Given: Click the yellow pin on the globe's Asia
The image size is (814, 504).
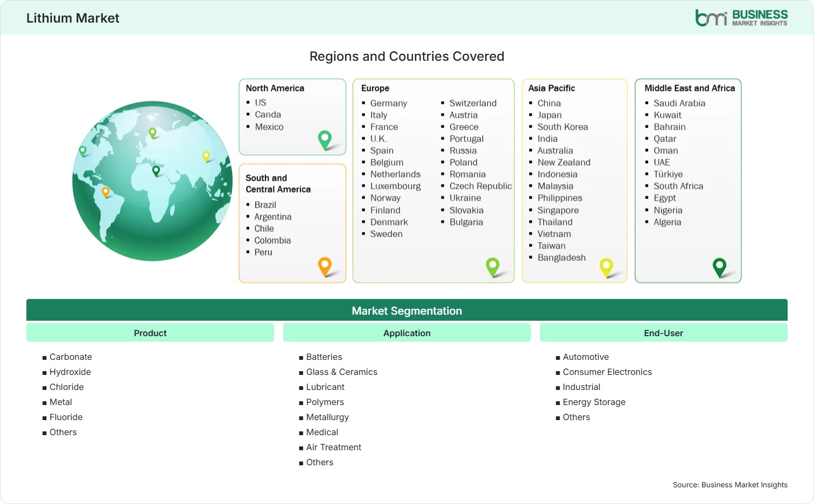Looking at the screenshot, I should (x=206, y=157).
